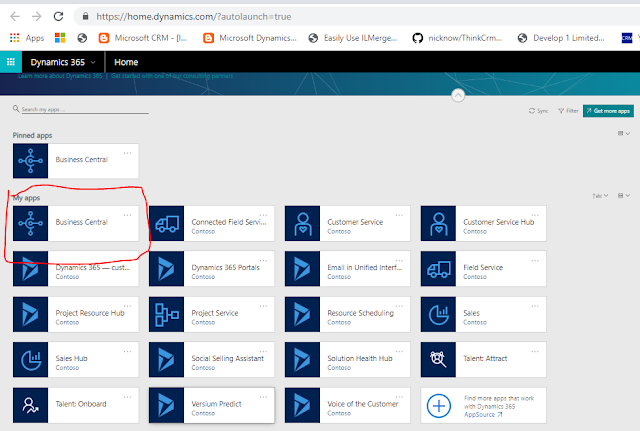The width and height of the screenshot is (640, 431).
Task: Follow Learn more about Dynamics 365 link
Action: click(x=60, y=76)
